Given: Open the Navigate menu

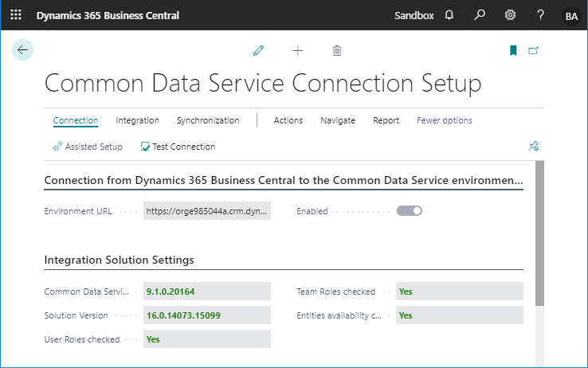Looking at the screenshot, I should (338, 120).
